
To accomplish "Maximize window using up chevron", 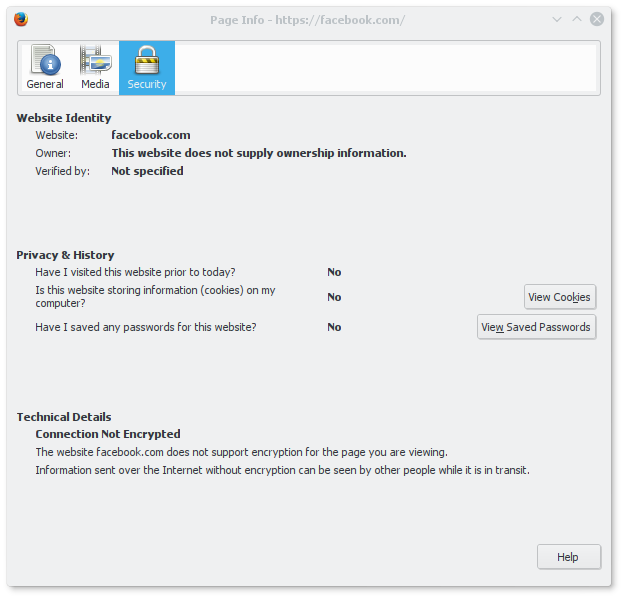I will pos(577,19).
